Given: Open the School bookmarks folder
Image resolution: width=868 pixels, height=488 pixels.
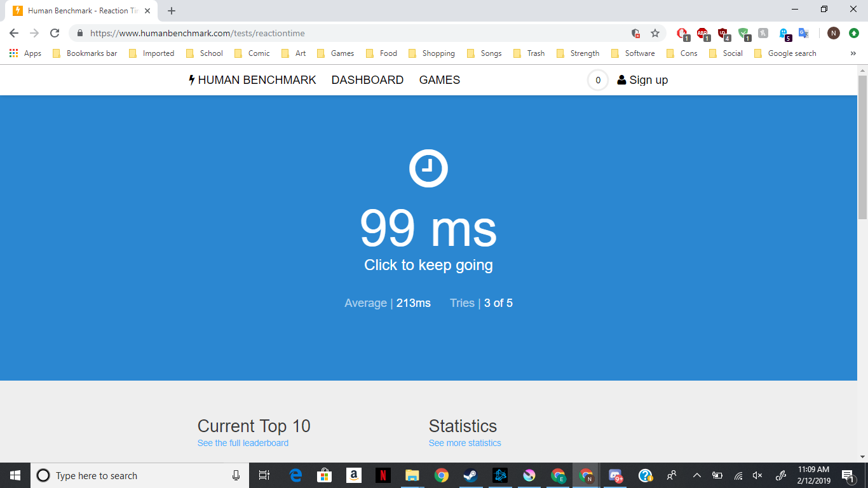Looking at the screenshot, I should 205,53.
